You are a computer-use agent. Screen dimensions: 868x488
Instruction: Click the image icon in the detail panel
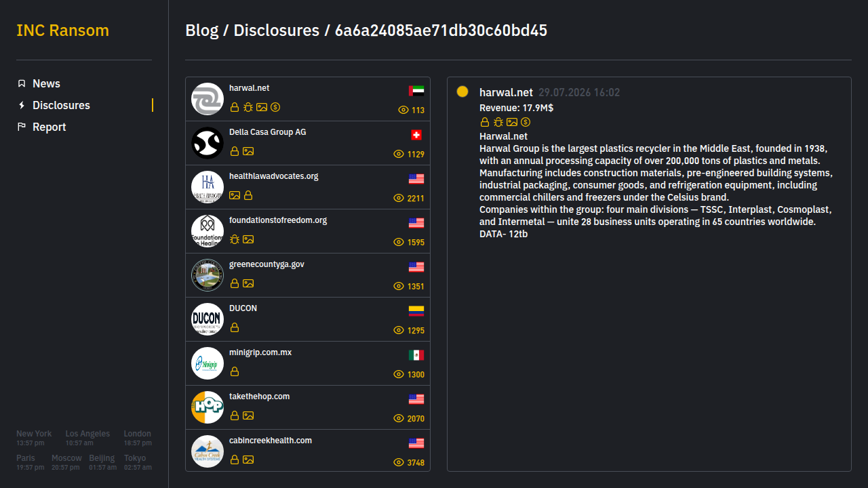coord(512,122)
